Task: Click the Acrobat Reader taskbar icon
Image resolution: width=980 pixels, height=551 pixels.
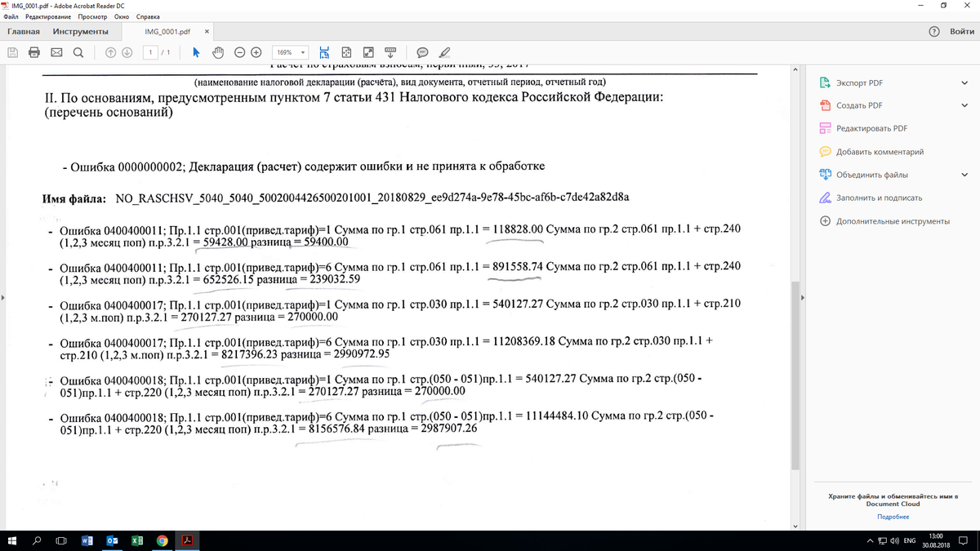Action: pos(186,540)
